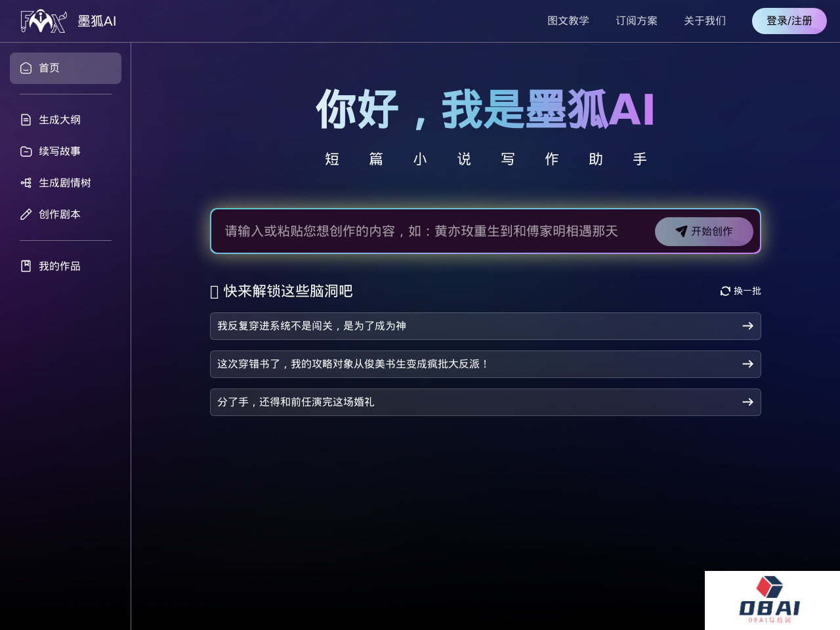Viewport: 840px width, 630px height.
Task: Click the 我的作品 bookmark icon
Action: pyautogui.click(x=26, y=266)
